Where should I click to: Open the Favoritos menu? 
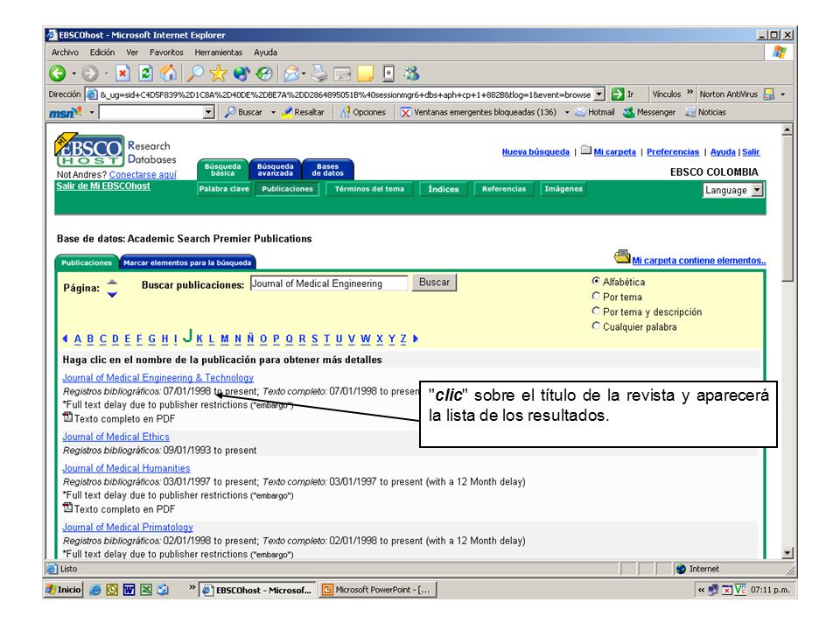[x=166, y=52]
